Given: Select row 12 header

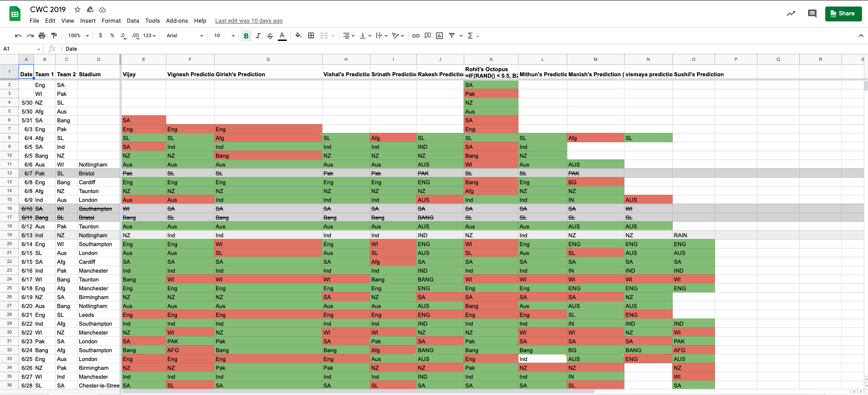Looking at the screenshot, I should [x=9, y=173].
